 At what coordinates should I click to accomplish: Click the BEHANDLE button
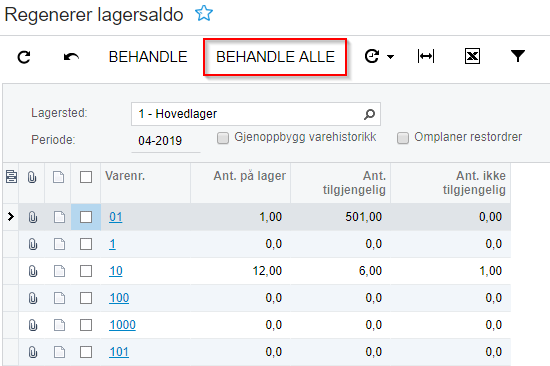coord(148,57)
